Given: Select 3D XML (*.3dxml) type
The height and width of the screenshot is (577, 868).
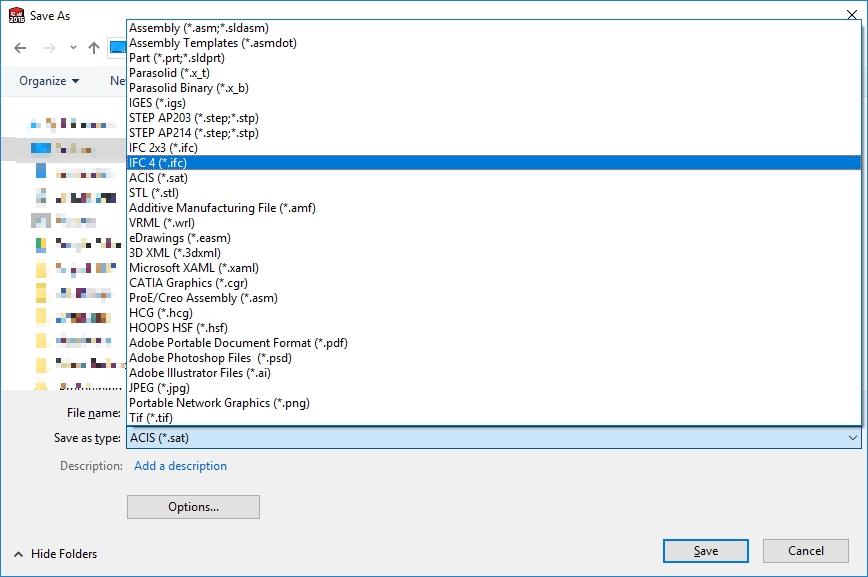Looking at the screenshot, I should pyautogui.click(x=494, y=253).
